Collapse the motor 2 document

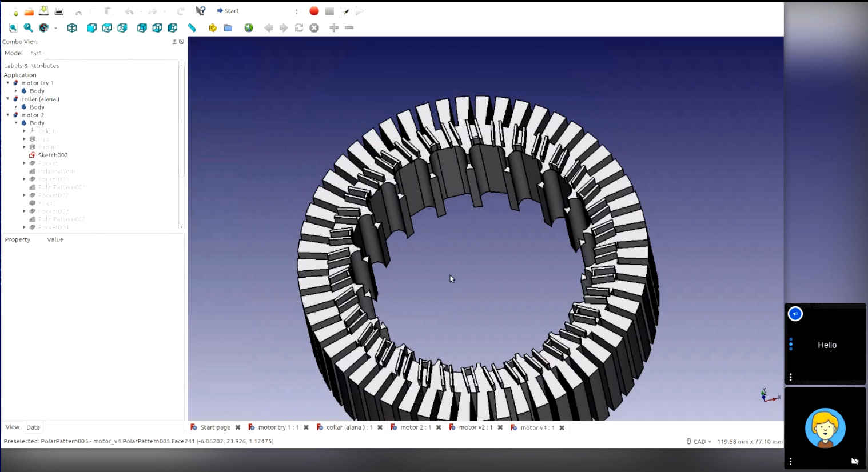(x=8, y=115)
